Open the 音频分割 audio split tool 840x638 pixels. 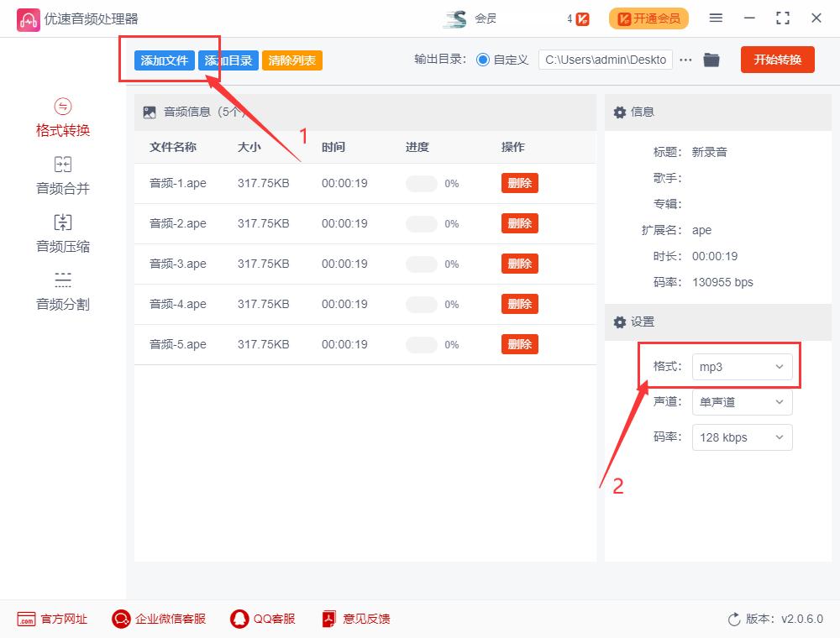(62, 290)
